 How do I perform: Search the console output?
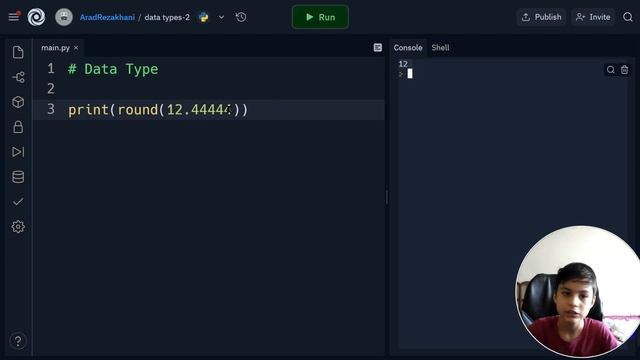click(x=611, y=70)
